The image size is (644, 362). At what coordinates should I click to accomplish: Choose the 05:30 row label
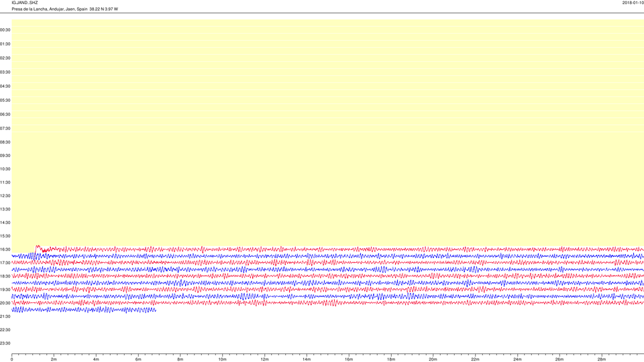pos(5,100)
